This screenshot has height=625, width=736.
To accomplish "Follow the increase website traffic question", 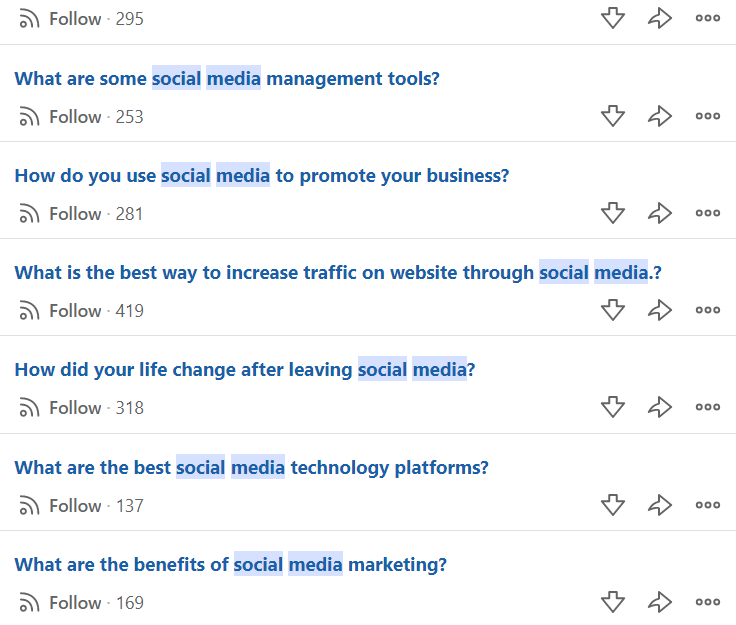I will (x=60, y=311).
